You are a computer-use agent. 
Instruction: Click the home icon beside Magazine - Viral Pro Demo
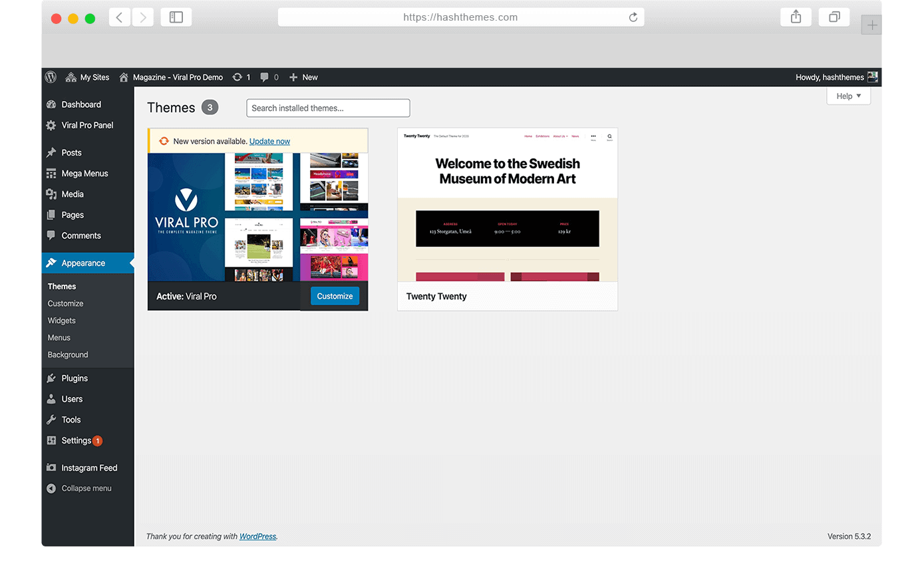click(x=124, y=77)
